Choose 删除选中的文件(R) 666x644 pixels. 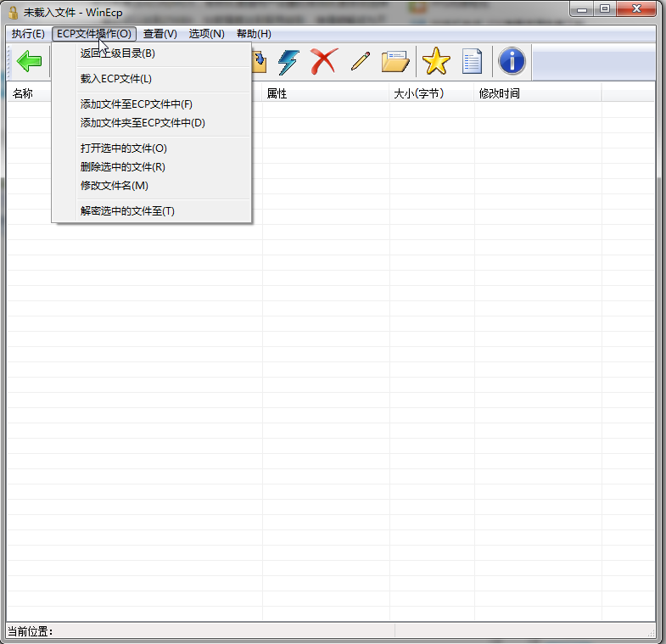151,167
